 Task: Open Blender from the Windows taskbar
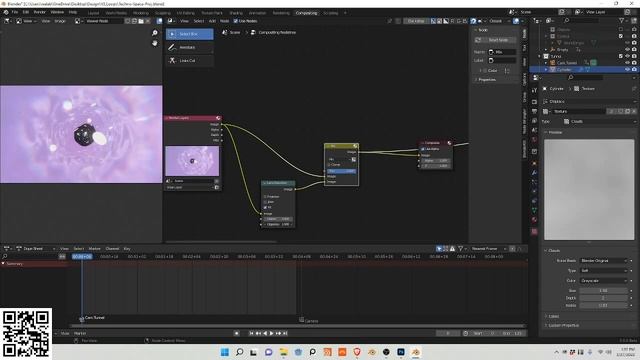416,352
